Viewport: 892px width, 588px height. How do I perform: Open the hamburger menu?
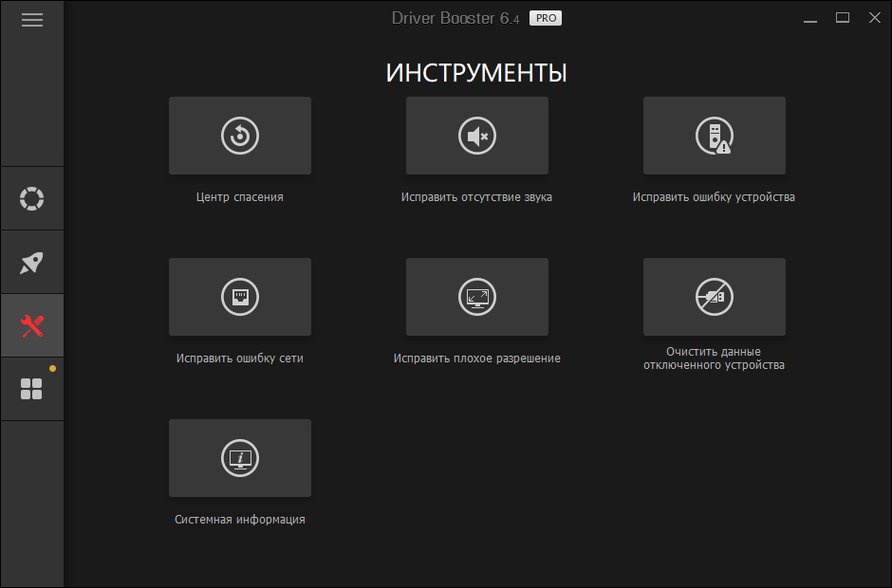[x=32, y=20]
